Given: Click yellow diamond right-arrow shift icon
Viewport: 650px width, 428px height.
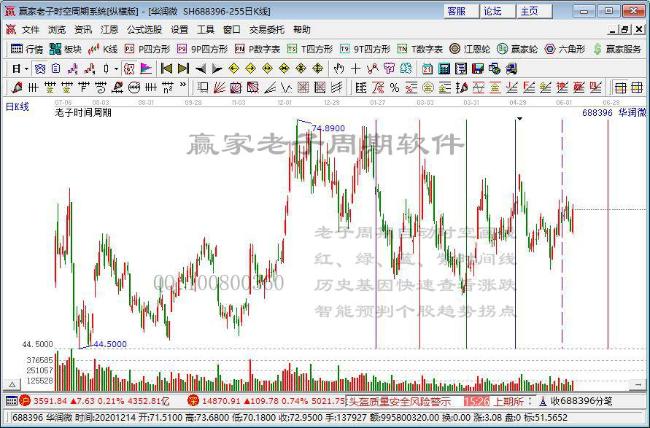Looking at the screenshot, I should point(250,68).
